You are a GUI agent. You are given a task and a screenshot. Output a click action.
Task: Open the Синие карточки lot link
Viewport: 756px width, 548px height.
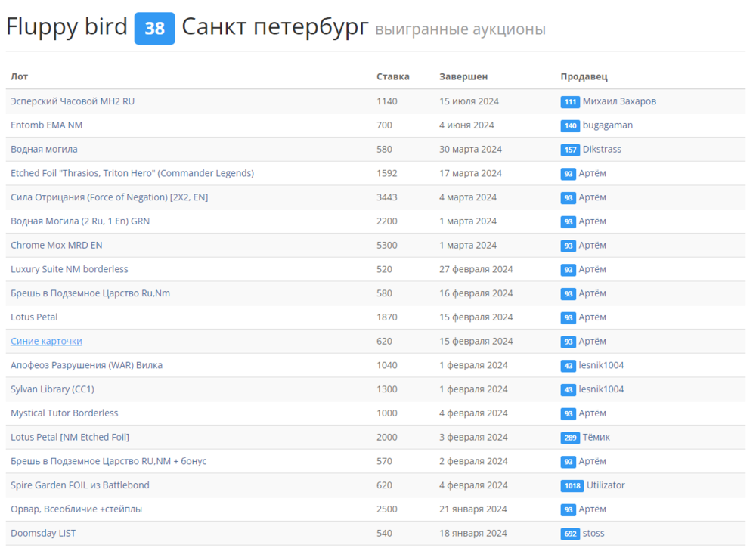pos(46,341)
